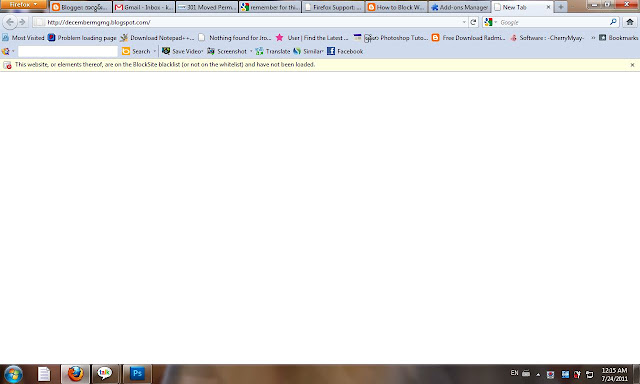Open the Download Notepad++ bookmark
This screenshot has height=384, width=640.
click(157, 38)
